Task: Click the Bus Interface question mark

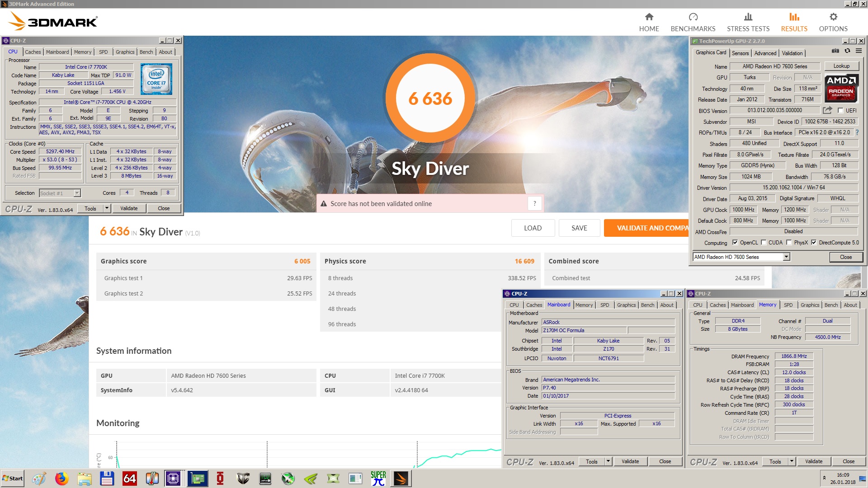Action: coord(857,132)
